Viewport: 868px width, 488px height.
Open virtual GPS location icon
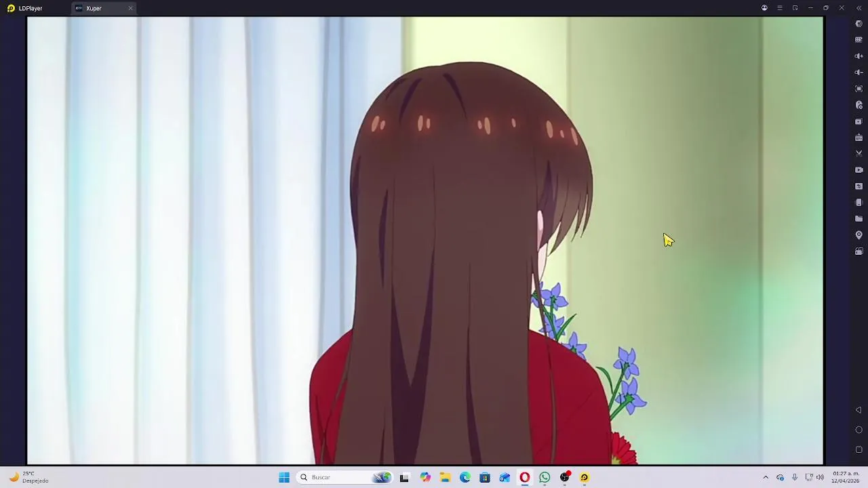(x=859, y=235)
